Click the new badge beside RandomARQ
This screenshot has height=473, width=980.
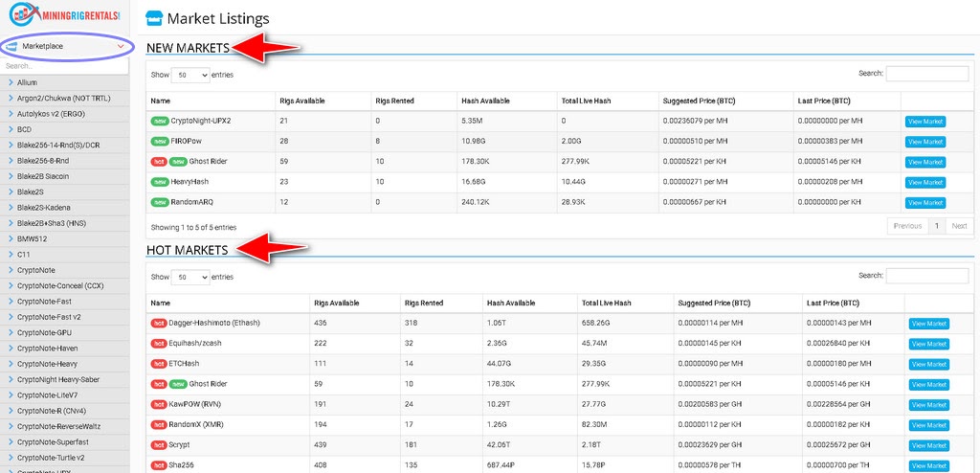point(160,202)
